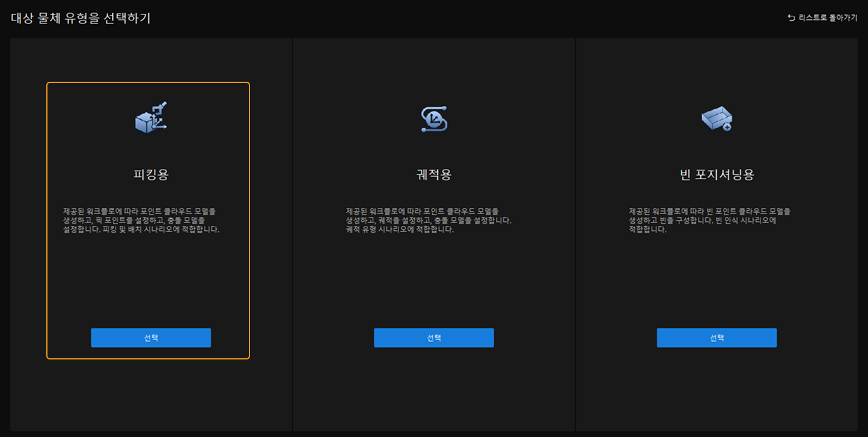The height and width of the screenshot is (437, 868).
Task: Click the description mentioning 빈 인식 시나리오
Action: point(709,221)
